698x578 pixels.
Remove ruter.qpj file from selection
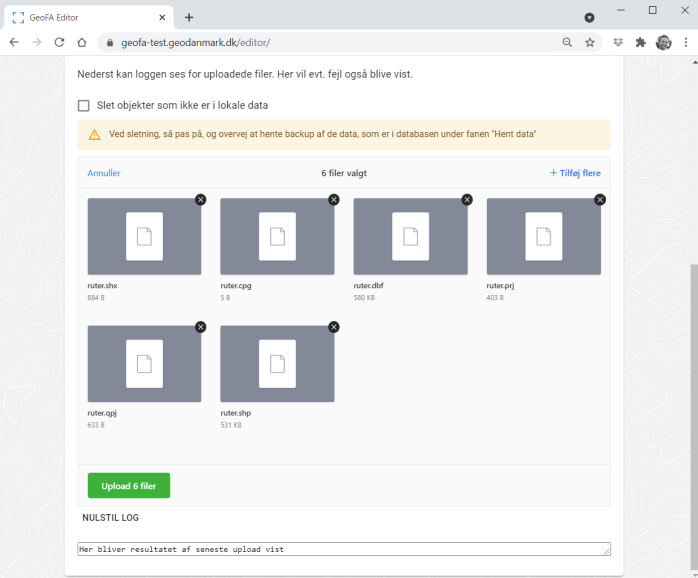tap(200, 327)
